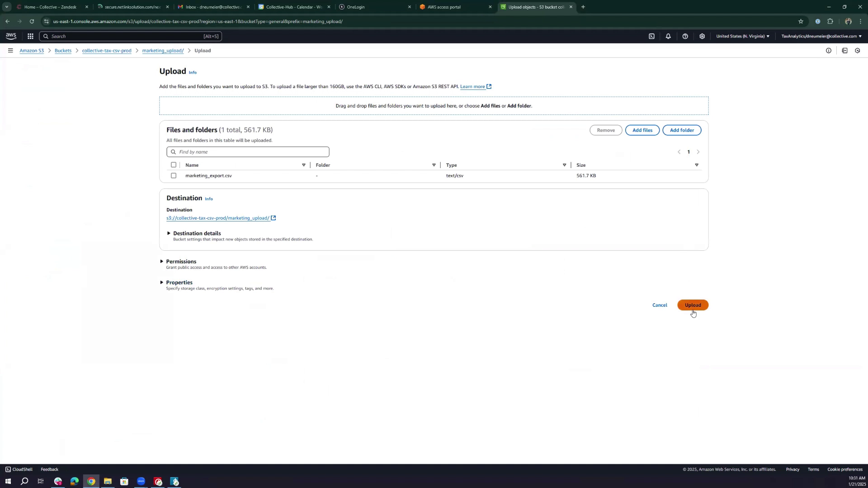Go to the collective-tax-csv-prod breadcrumb link
868x488 pixels.
tap(107, 51)
